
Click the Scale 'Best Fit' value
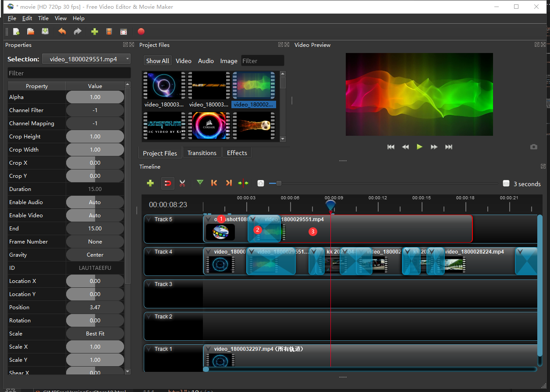point(95,334)
